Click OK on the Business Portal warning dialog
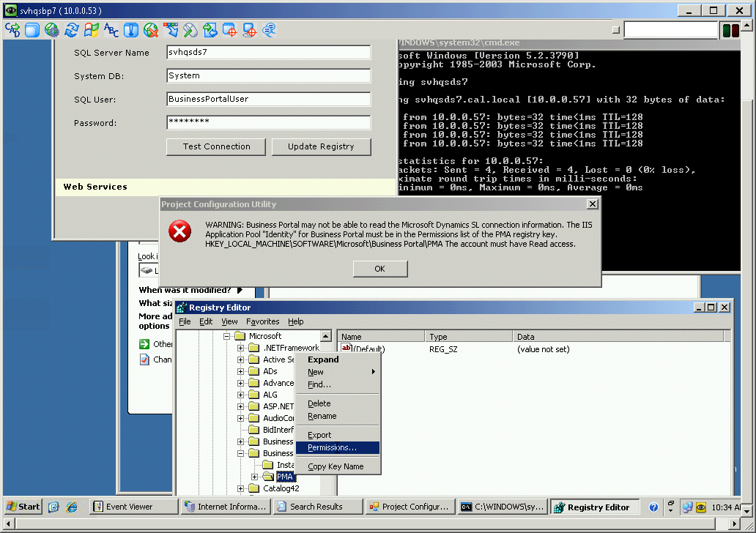The image size is (756, 533). point(379,269)
